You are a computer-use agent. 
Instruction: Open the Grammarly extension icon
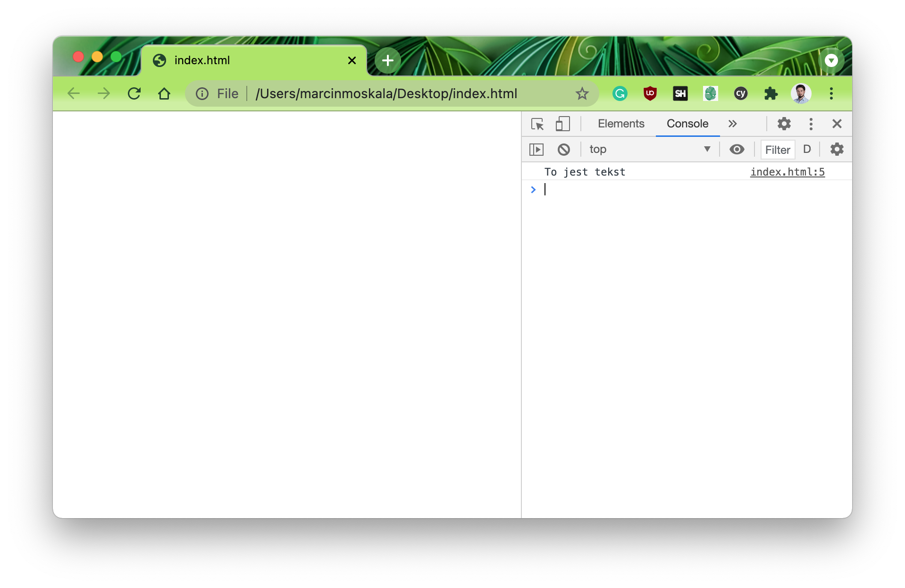point(620,94)
